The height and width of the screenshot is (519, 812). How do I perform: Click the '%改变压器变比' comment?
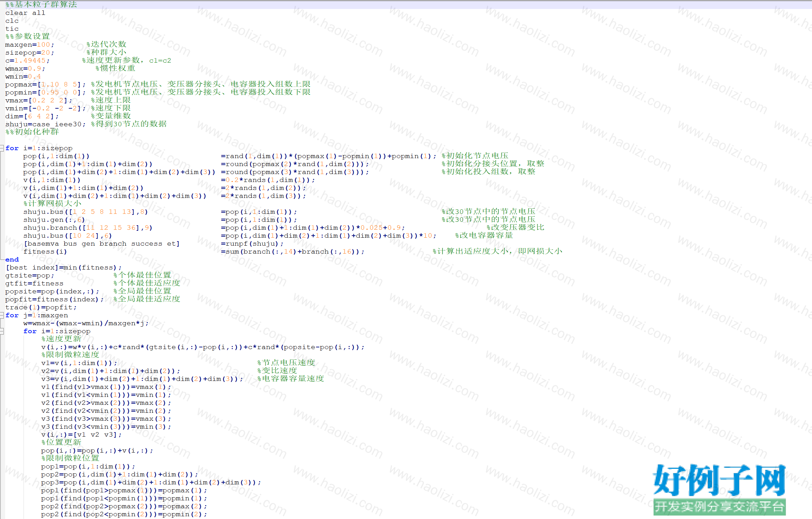pos(516,227)
